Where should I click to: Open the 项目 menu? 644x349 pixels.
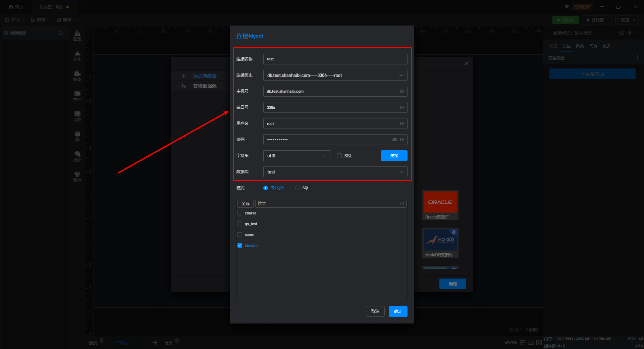tap(15, 20)
